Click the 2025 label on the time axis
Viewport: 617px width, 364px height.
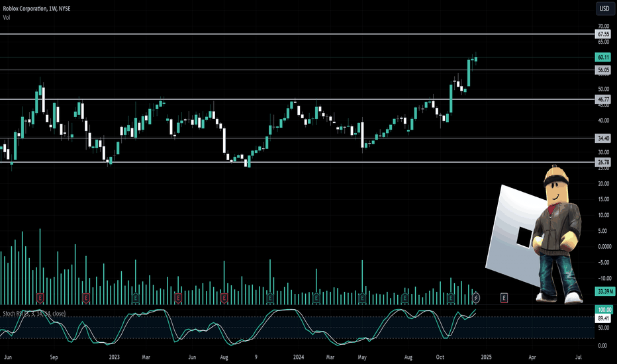(487, 357)
